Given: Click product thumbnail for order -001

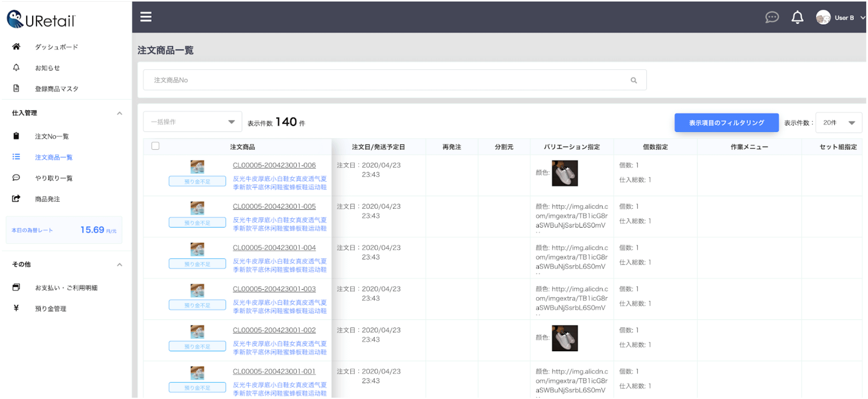Looking at the screenshot, I should tap(197, 373).
